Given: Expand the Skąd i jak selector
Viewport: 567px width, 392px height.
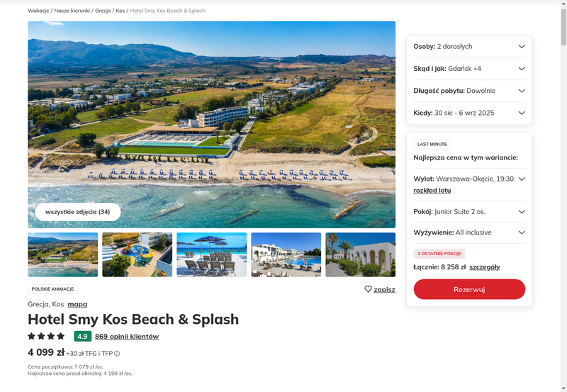Looking at the screenshot, I should [469, 69].
